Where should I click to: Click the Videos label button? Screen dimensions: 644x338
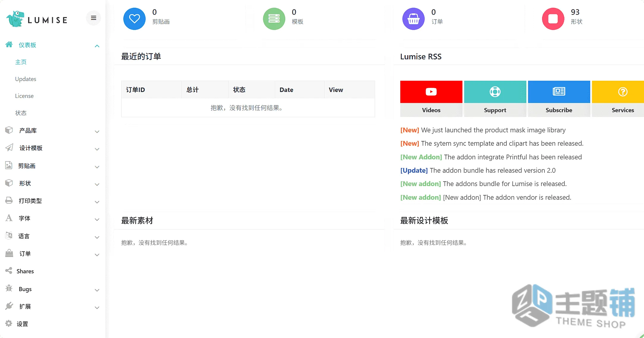tap(431, 110)
